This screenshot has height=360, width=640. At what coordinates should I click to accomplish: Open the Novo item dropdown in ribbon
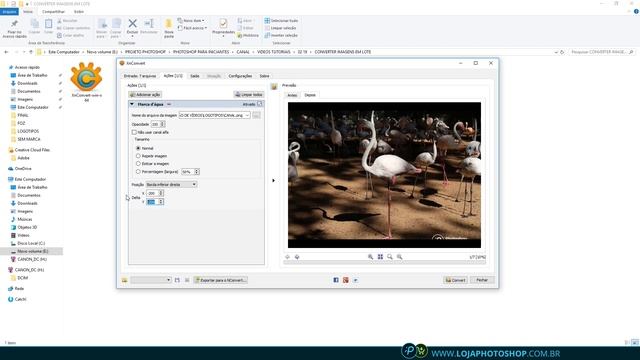click(x=191, y=20)
